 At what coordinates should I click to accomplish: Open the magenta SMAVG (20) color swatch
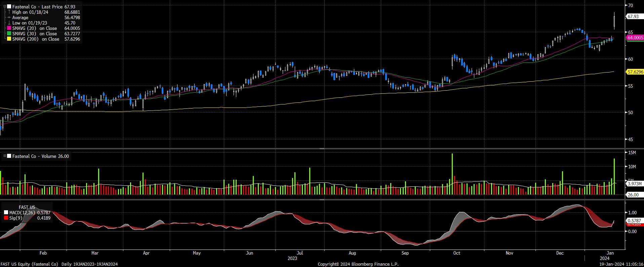9,28
